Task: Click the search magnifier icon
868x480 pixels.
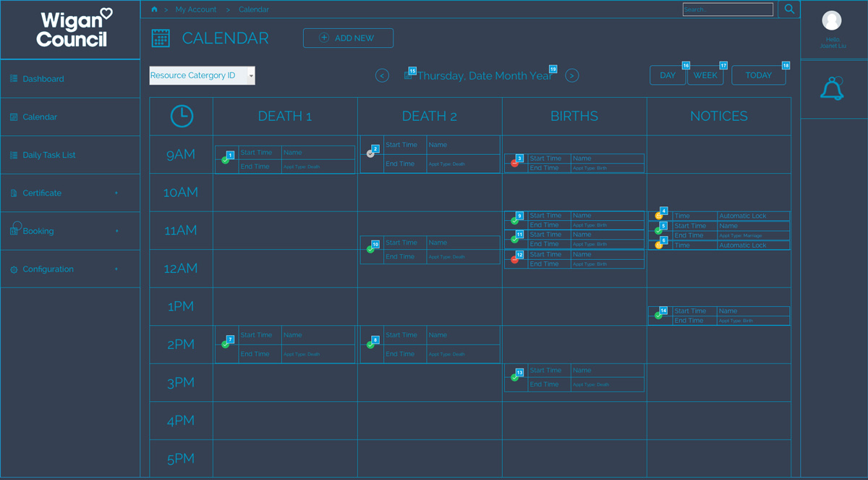Action: click(x=788, y=9)
